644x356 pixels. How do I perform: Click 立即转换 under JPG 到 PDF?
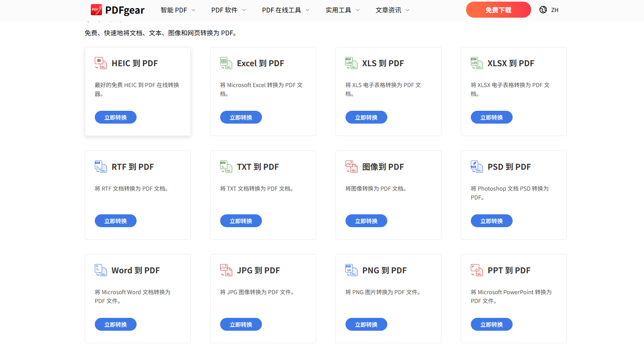point(241,324)
